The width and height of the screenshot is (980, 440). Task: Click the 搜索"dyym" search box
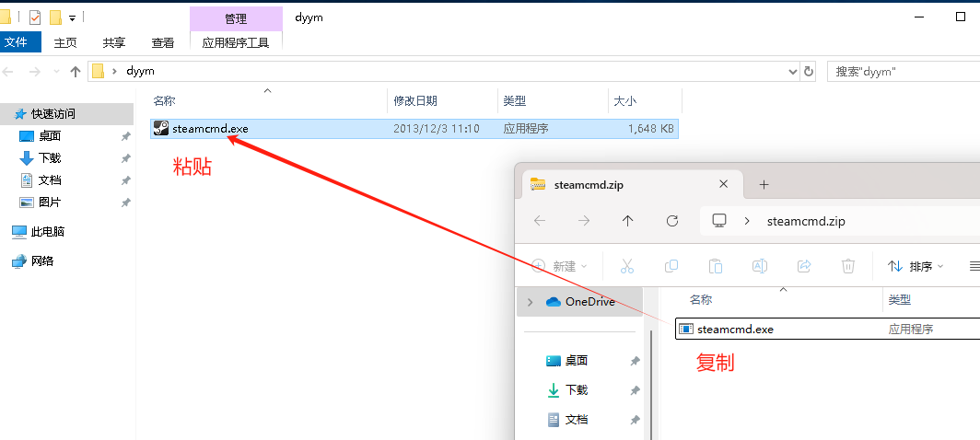(904, 71)
